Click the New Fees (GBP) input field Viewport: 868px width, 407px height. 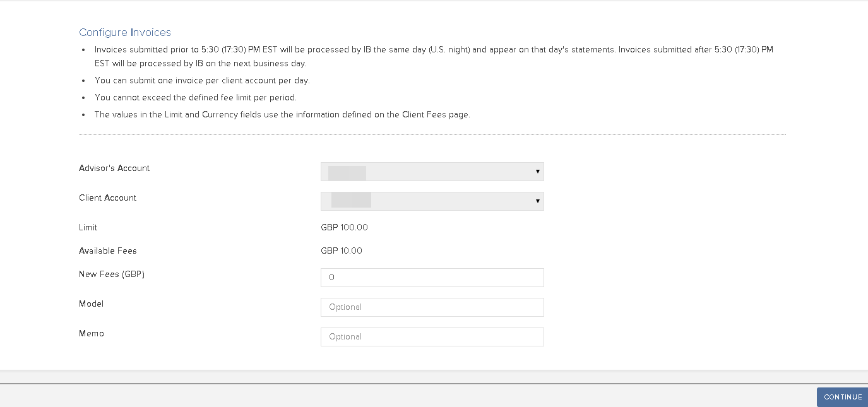432,278
